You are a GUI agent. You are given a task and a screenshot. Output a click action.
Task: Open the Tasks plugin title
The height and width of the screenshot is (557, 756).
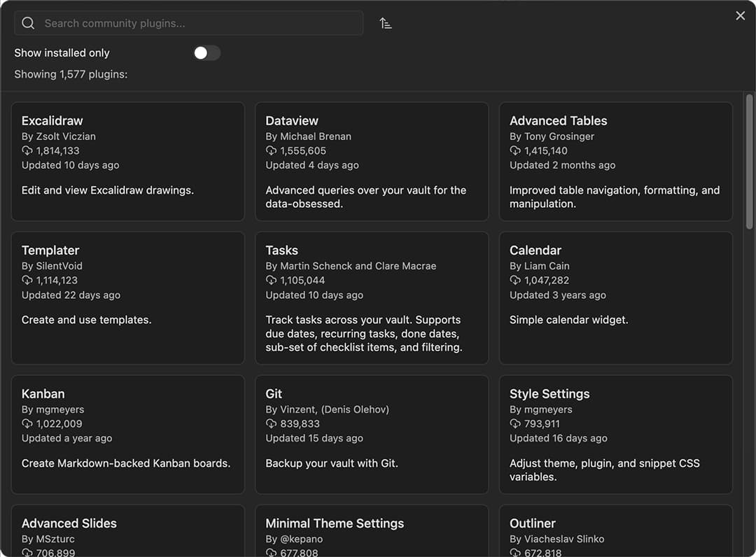[281, 251]
